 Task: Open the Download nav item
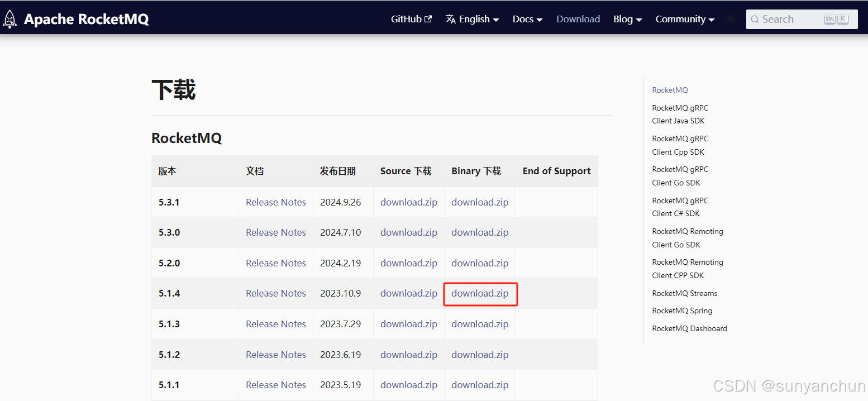pyautogui.click(x=578, y=19)
